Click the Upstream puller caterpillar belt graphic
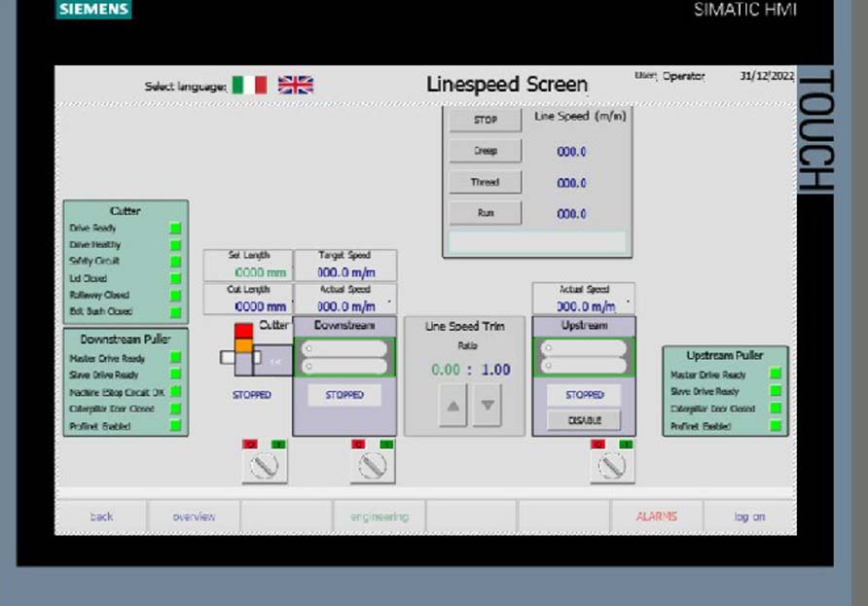The height and width of the screenshot is (606, 868). tap(584, 357)
